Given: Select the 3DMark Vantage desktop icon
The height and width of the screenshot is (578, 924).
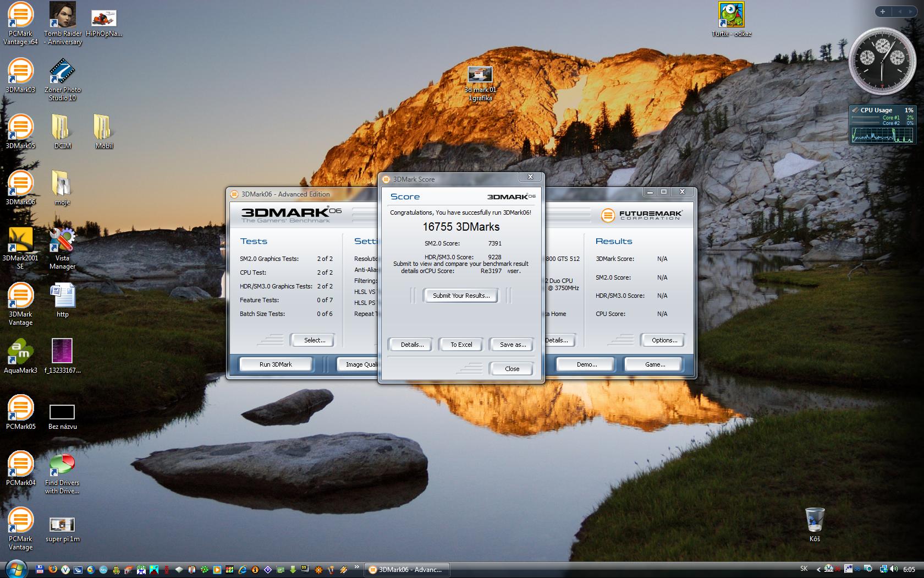Looking at the screenshot, I should (x=20, y=304).
